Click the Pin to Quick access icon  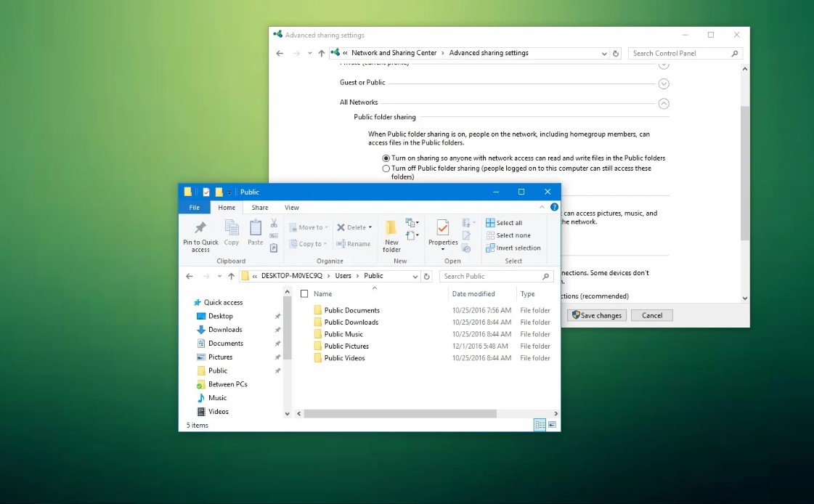tap(200, 229)
